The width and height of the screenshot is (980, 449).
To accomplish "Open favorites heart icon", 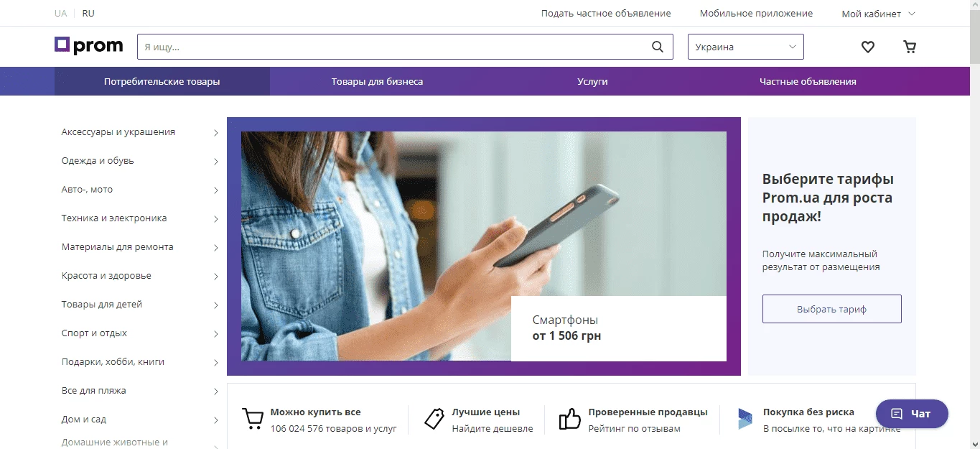I will [868, 47].
